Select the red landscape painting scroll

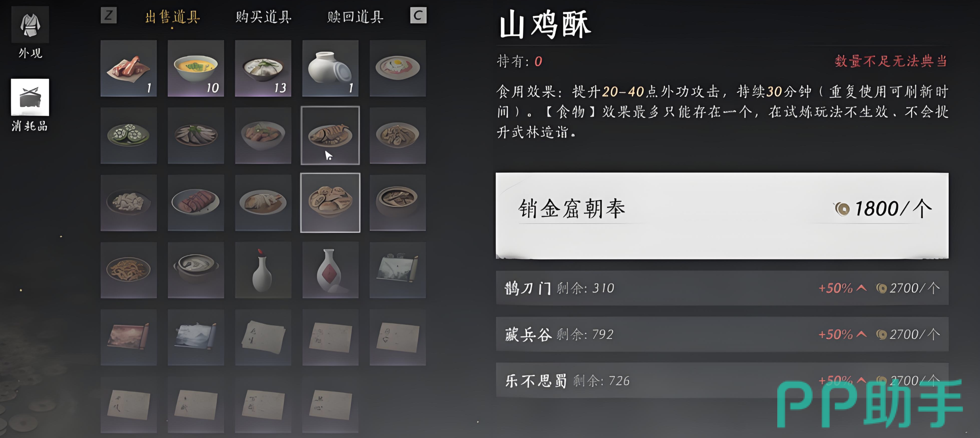point(129,337)
